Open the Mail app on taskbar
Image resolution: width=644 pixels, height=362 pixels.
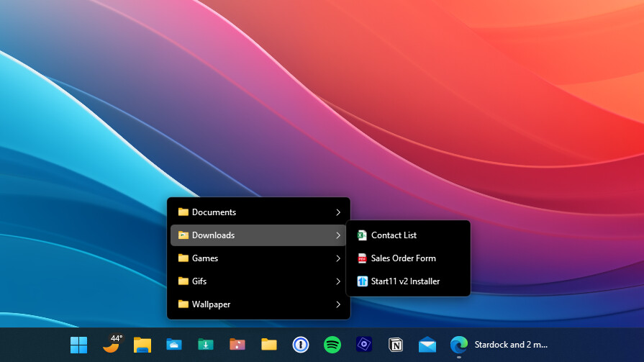click(427, 345)
